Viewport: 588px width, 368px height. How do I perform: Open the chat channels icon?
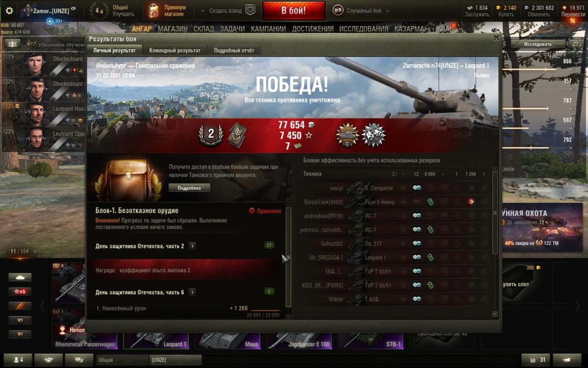click(79, 360)
